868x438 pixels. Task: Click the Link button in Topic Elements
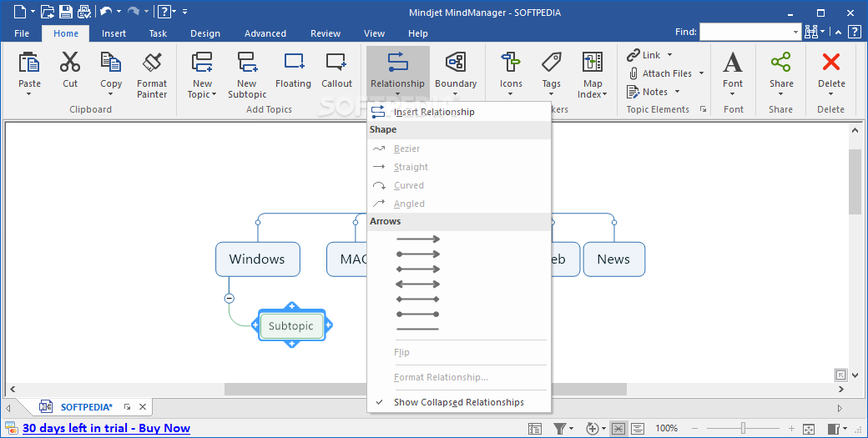[x=643, y=55]
